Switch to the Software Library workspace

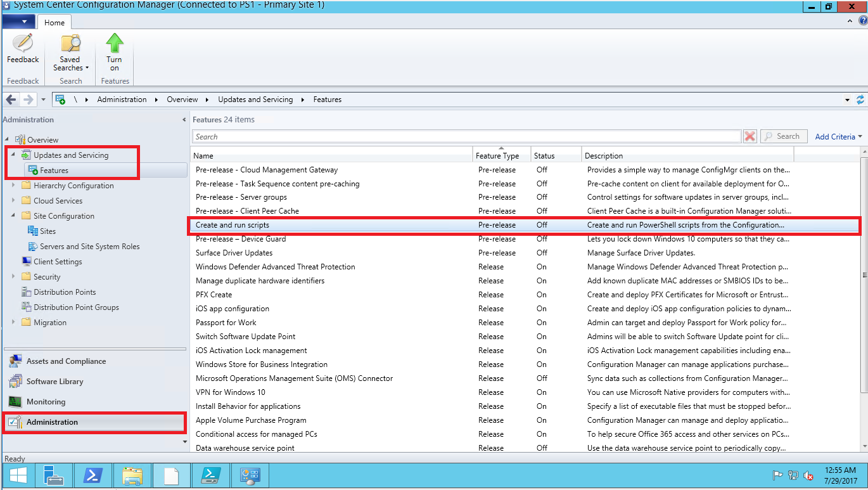(x=95, y=381)
